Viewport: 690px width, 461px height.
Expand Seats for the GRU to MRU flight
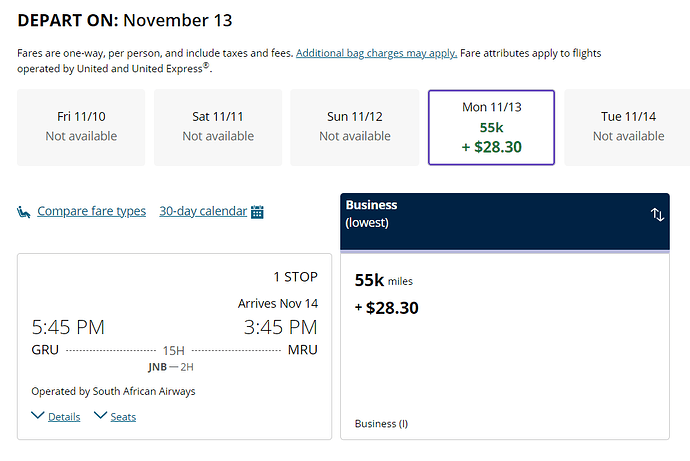click(x=123, y=417)
